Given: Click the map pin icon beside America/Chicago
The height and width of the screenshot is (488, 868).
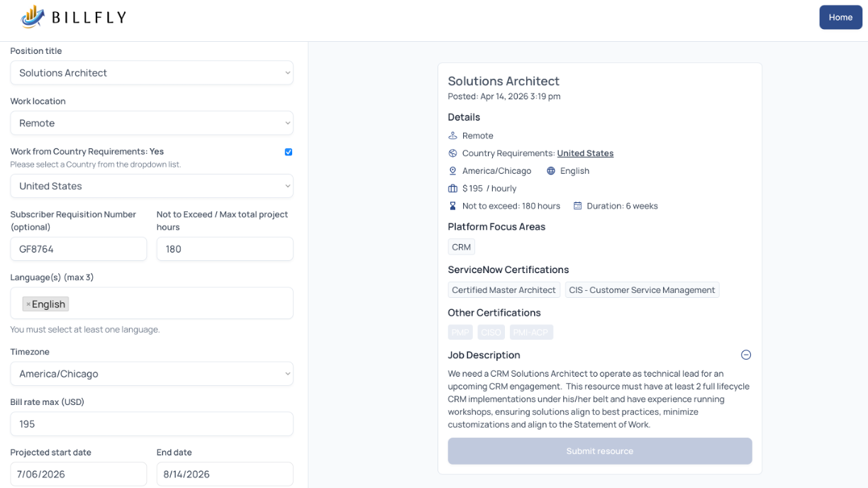Looking at the screenshot, I should tap(452, 171).
